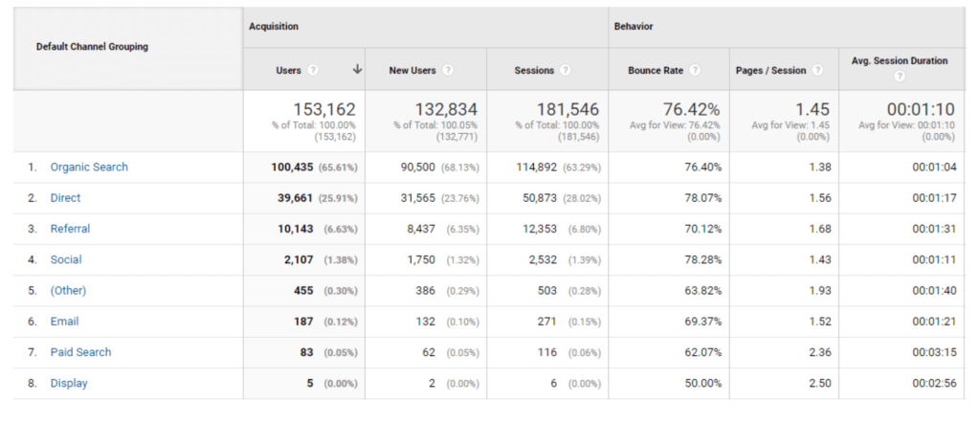The height and width of the screenshot is (423, 980).
Task: Select Direct sessions value 50,873
Action: pyautogui.click(x=540, y=198)
